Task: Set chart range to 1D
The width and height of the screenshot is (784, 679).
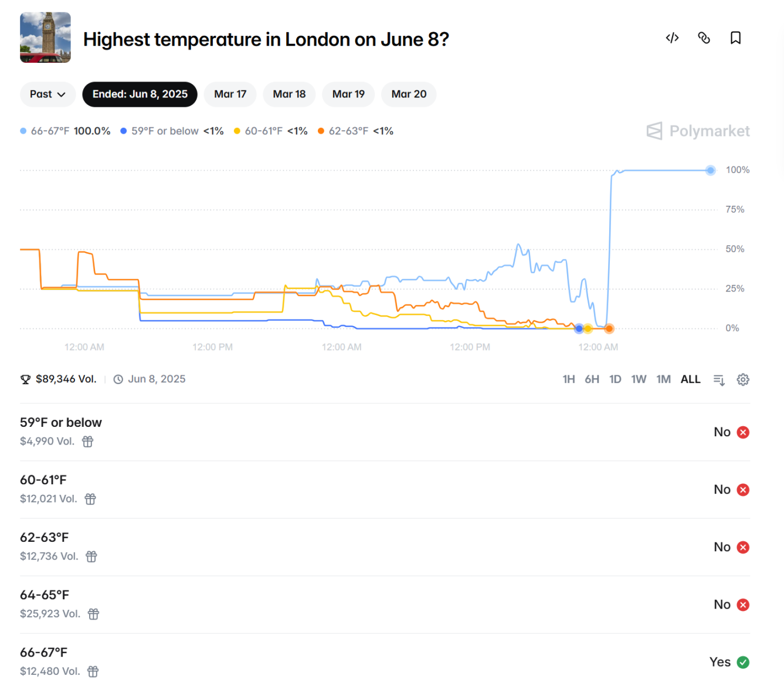Action: coord(615,379)
